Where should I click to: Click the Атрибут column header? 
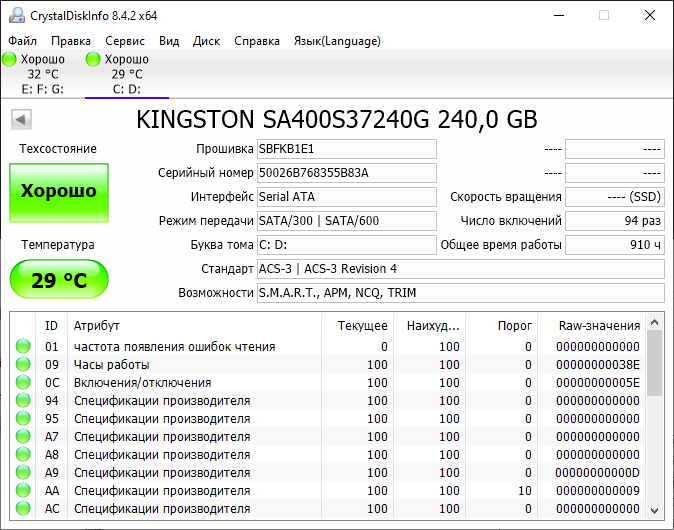(194, 326)
